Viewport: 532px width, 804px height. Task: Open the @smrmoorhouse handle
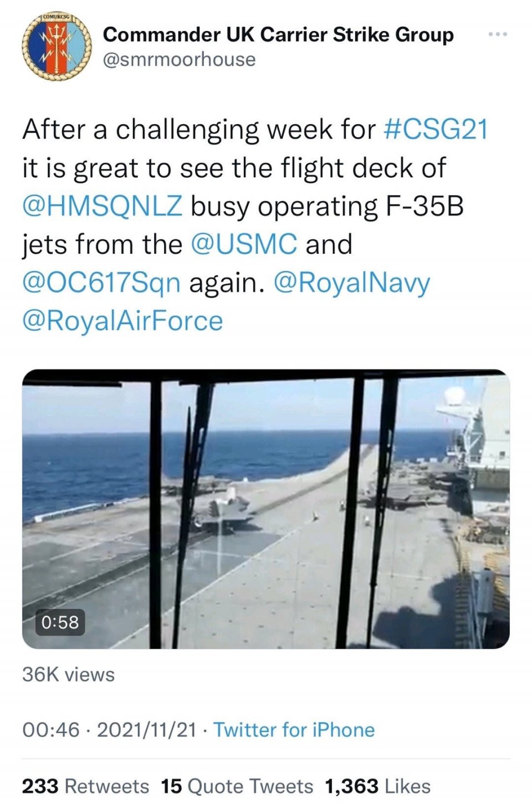point(180,59)
